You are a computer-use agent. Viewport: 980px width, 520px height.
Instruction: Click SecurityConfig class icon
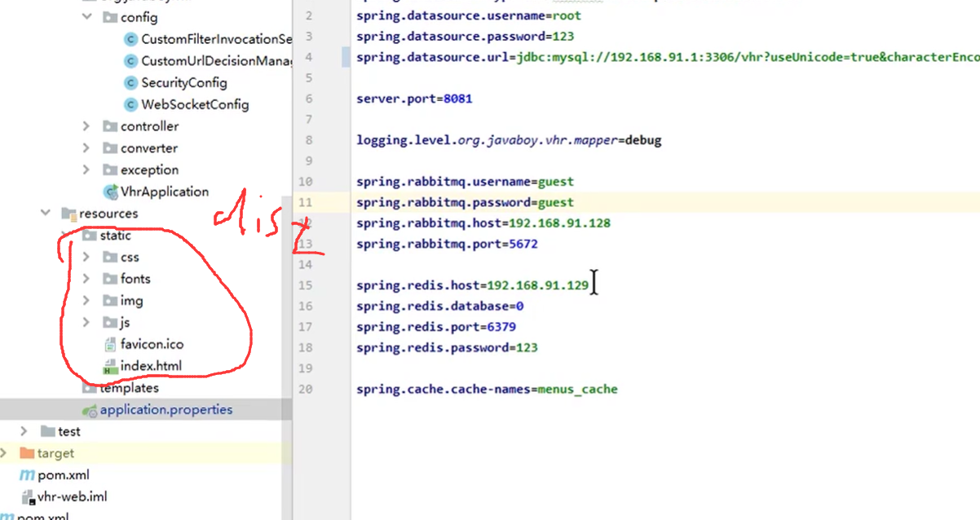coord(131,82)
